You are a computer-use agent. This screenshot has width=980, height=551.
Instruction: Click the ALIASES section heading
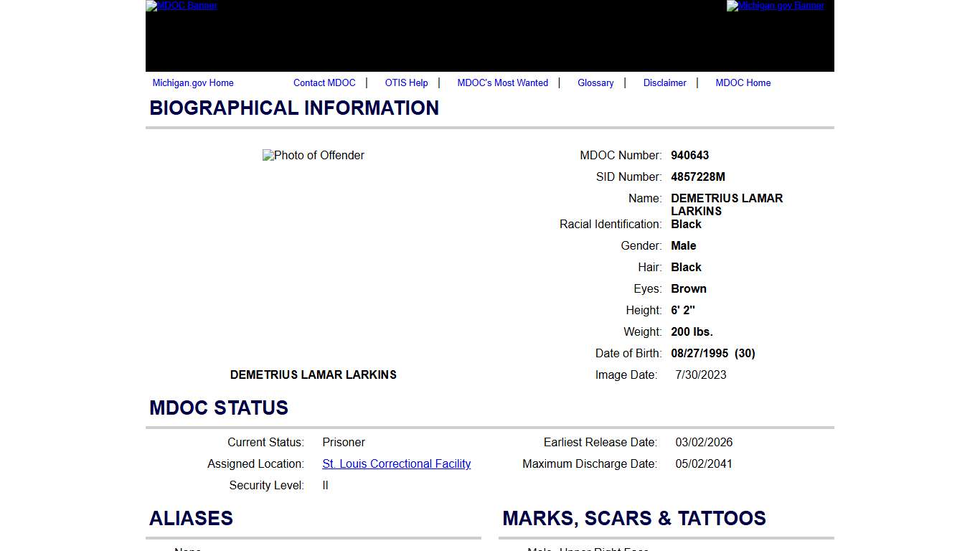[191, 518]
